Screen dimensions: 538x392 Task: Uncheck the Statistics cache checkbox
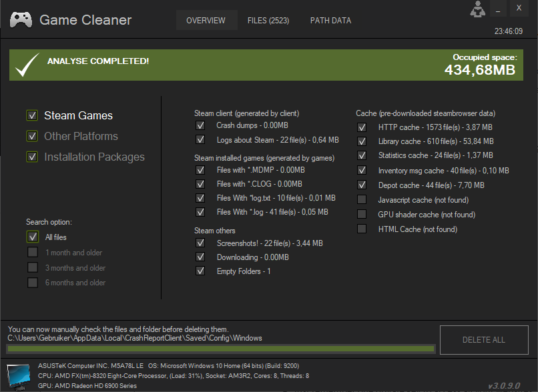(x=362, y=155)
